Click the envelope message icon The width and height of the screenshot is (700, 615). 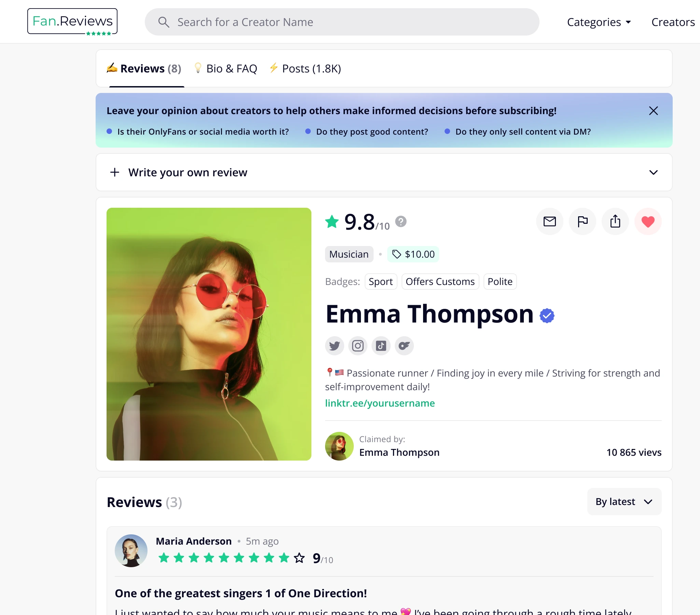(x=550, y=222)
